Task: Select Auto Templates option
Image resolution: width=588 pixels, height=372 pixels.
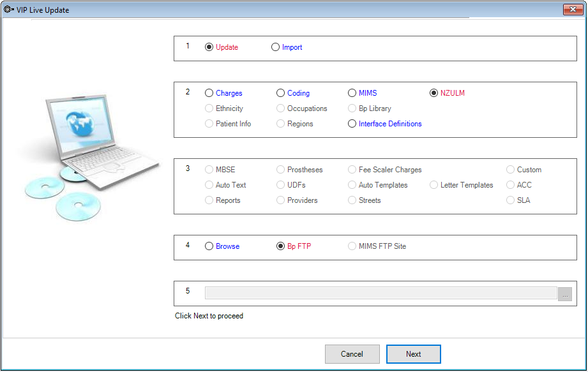Action: click(352, 185)
